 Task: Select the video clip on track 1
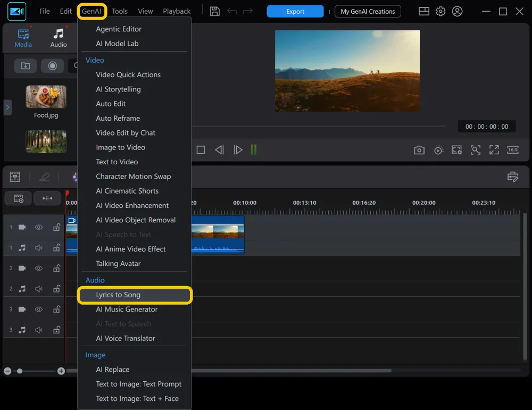point(218,235)
